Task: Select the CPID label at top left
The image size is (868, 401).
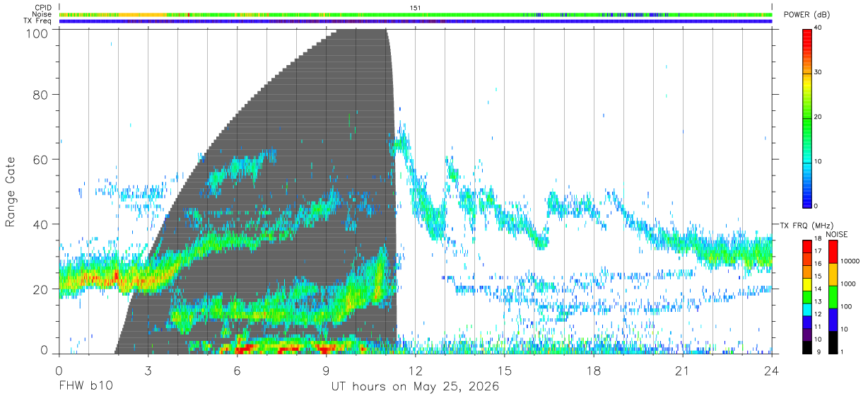Action: 42,8
